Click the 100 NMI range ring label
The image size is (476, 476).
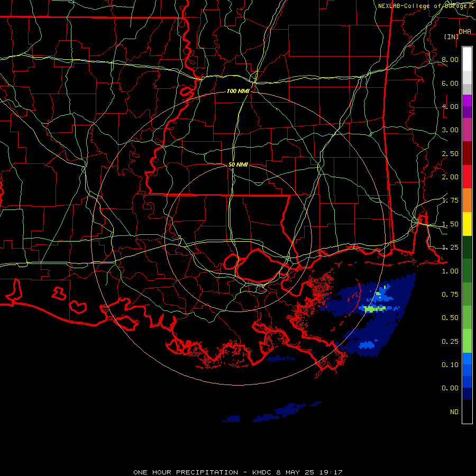click(238, 91)
